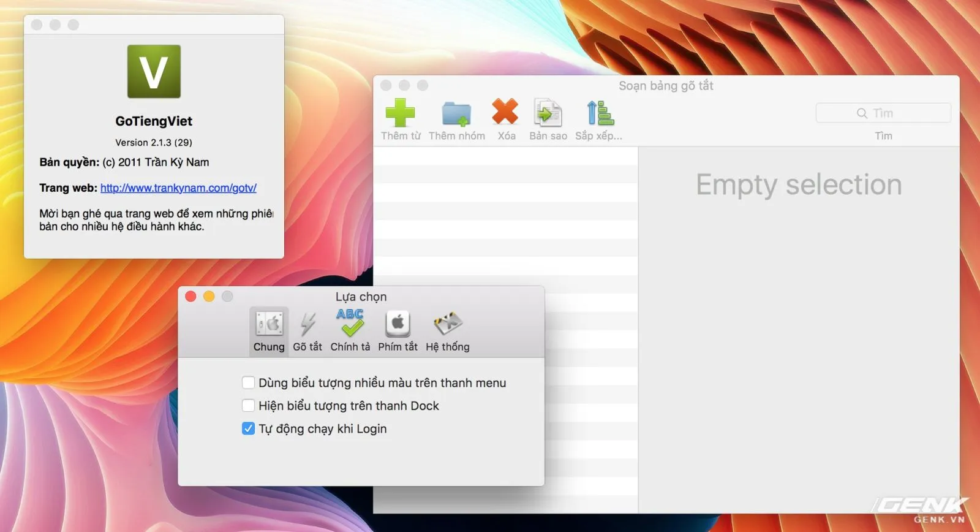Check Hiện biểu tượng trên thanh Dock
This screenshot has width=980, height=532.
pos(248,406)
